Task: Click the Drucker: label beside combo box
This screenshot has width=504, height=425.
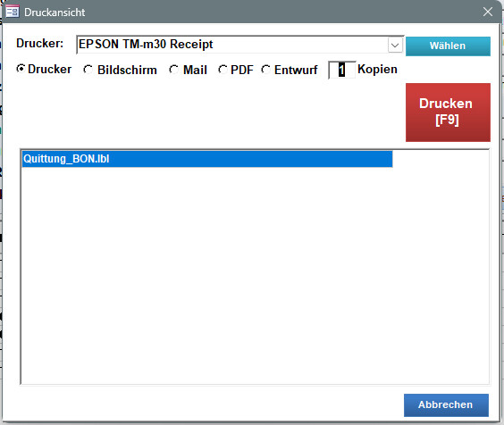Action: (x=40, y=43)
